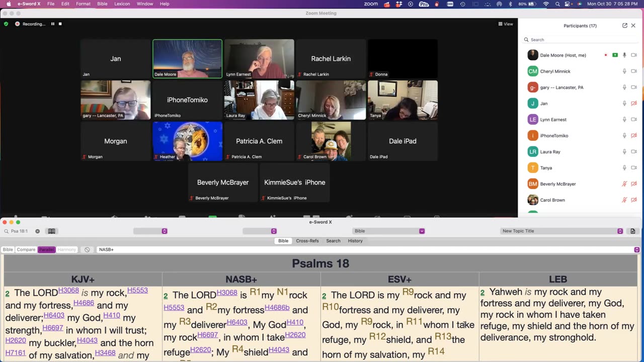Open Strong's link H3068 in KJV+ column
The image size is (644, 362).
68,290
